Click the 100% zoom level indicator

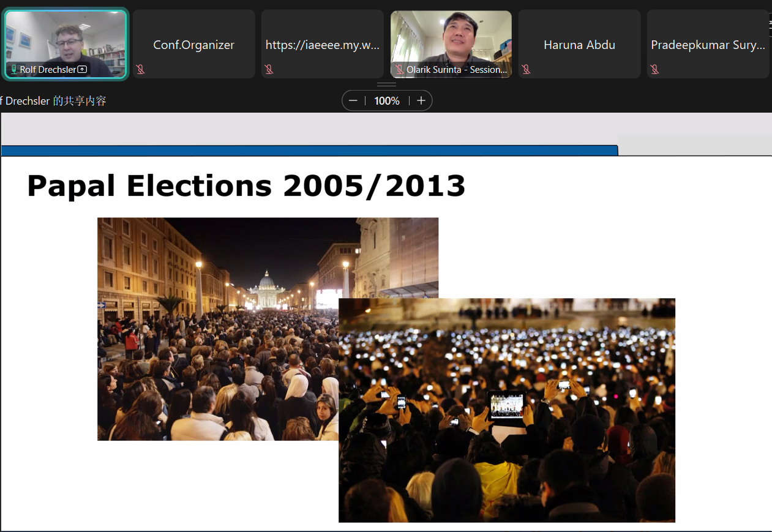click(387, 101)
